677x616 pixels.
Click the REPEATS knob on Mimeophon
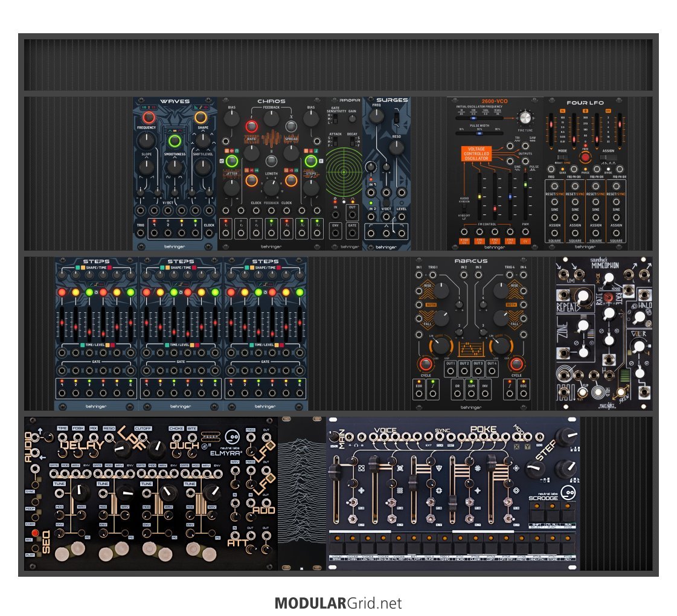point(583,297)
